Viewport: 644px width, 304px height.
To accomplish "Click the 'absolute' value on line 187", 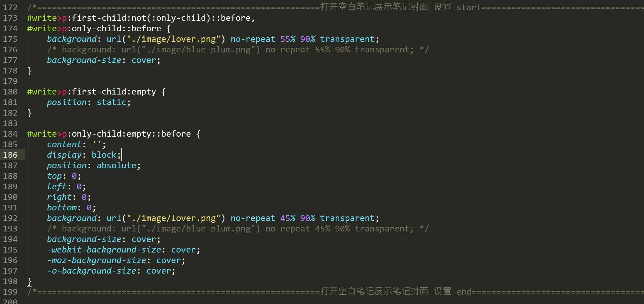I will pos(117,166).
